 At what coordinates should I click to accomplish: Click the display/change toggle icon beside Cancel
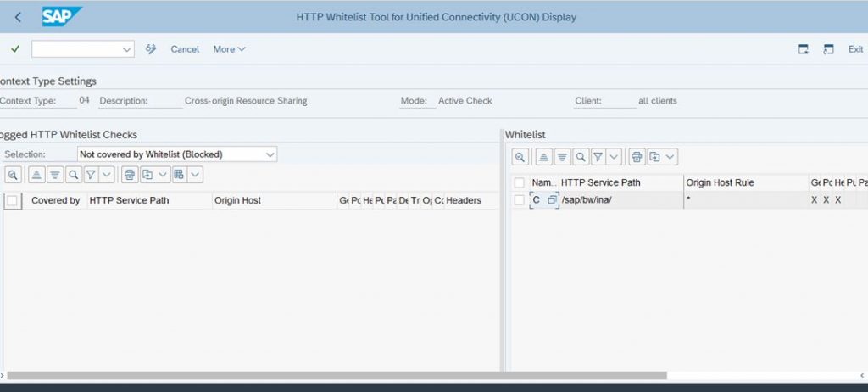coord(151,49)
